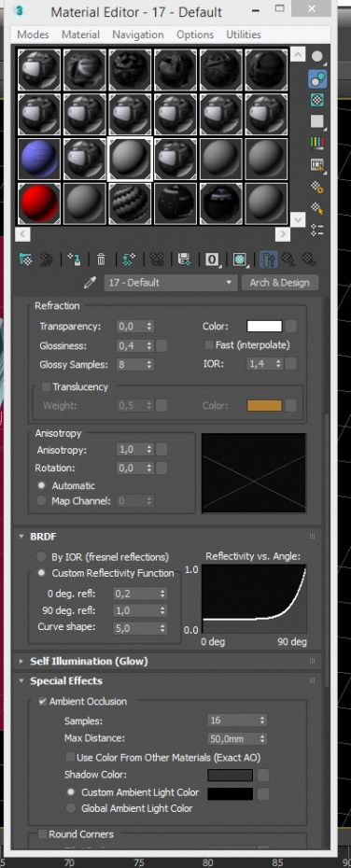The width and height of the screenshot is (351, 868).
Task: Enable the Translucency checkbox
Action: pyautogui.click(x=47, y=386)
